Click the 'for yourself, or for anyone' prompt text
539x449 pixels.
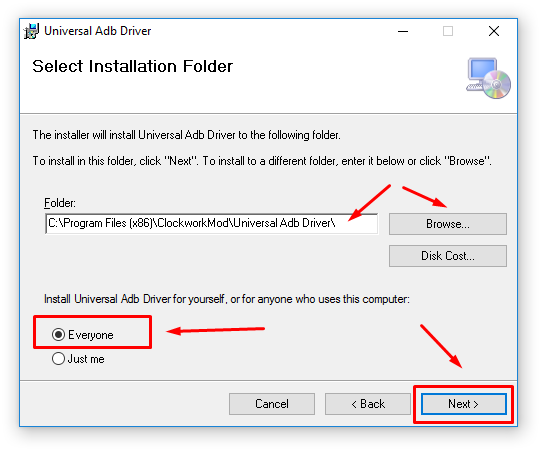tap(227, 299)
